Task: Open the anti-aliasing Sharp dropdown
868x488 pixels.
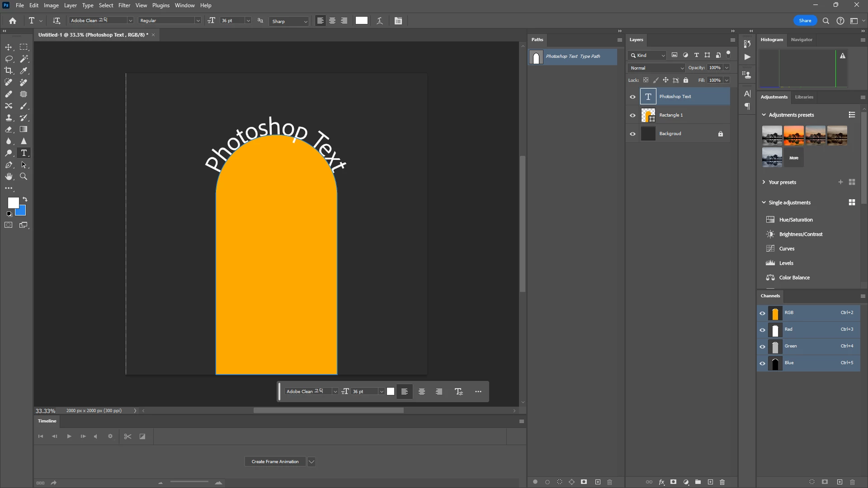Action: [289, 21]
